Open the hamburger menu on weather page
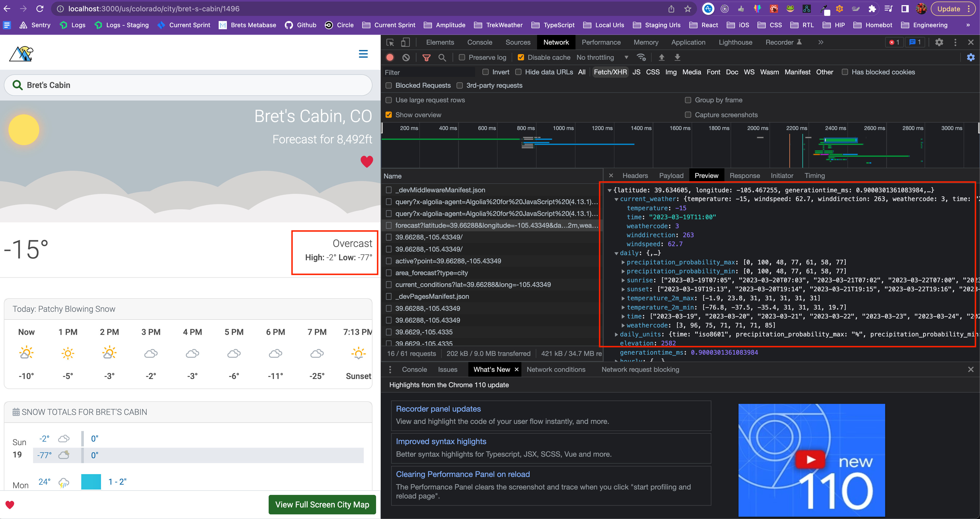980x519 pixels. [363, 54]
